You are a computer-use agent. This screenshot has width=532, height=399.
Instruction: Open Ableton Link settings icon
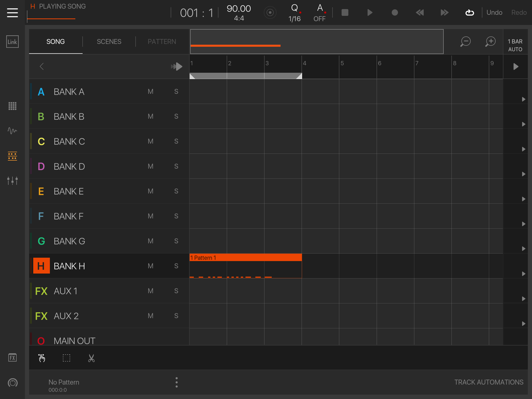point(12,42)
